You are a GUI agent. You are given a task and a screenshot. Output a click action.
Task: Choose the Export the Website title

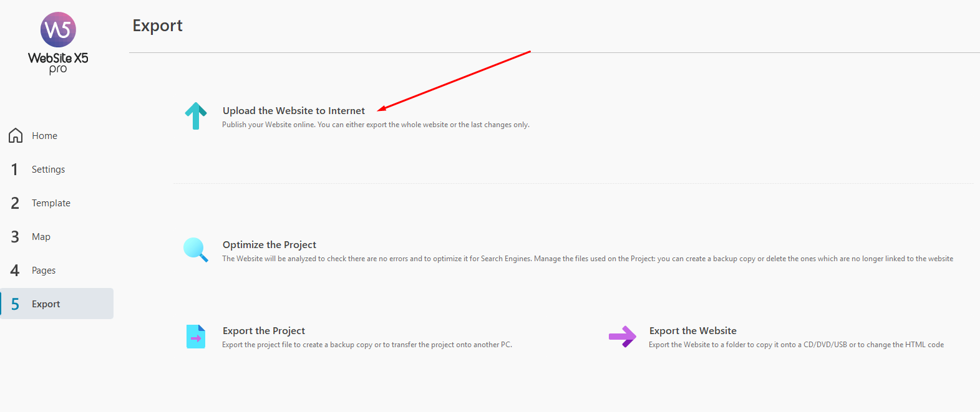click(x=692, y=331)
